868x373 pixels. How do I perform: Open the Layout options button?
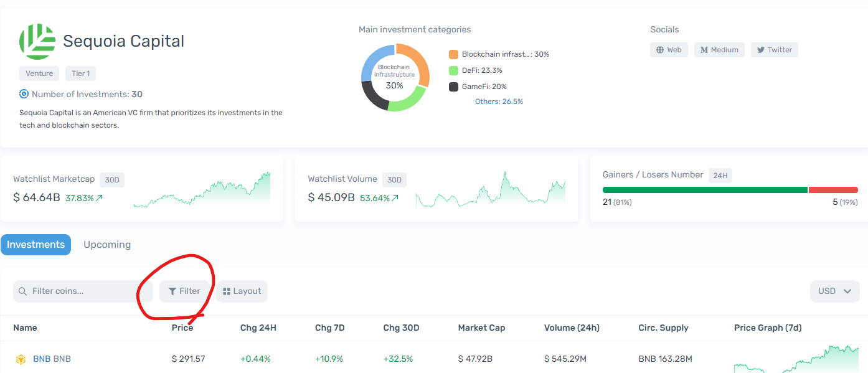point(242,291)
